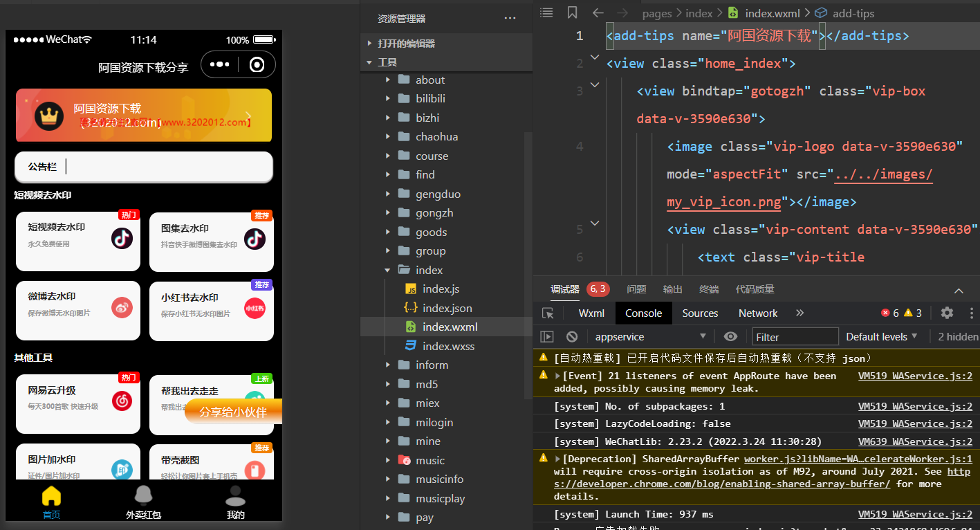Tap the 网易云升级 NetEase icon
Viewport: 980px width, 530px height.
coord(122,400)
